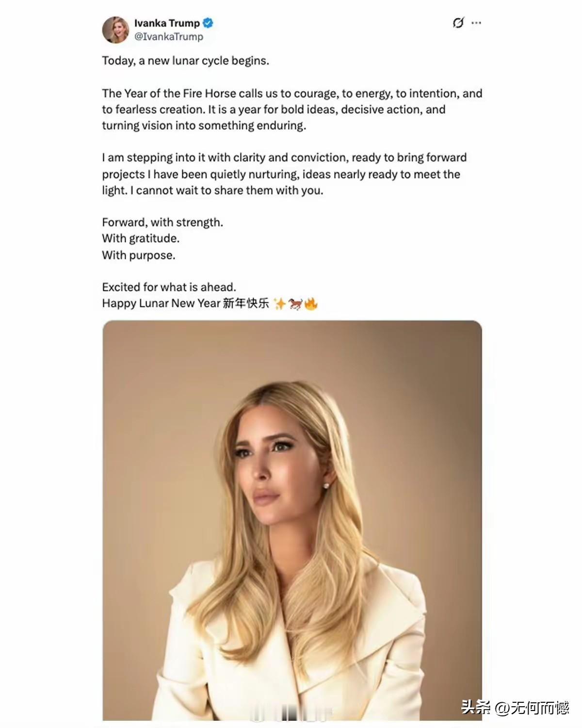Click the blue verified badge
582x728 pixels.
(208, 23)
